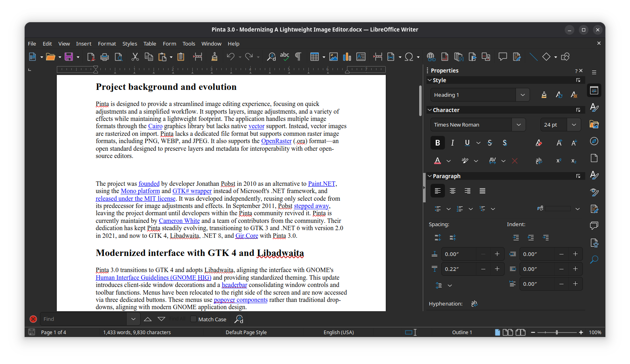Open the Navigator from the sidebar
The image size is (630, 364).
tap(594, 141)
